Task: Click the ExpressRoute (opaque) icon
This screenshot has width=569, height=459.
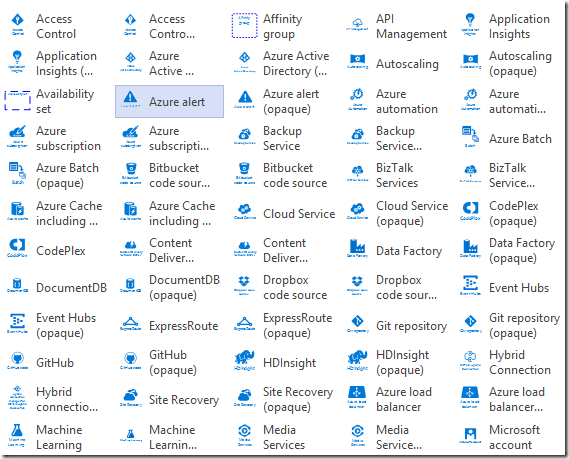Action: click(x=245, y=324)
